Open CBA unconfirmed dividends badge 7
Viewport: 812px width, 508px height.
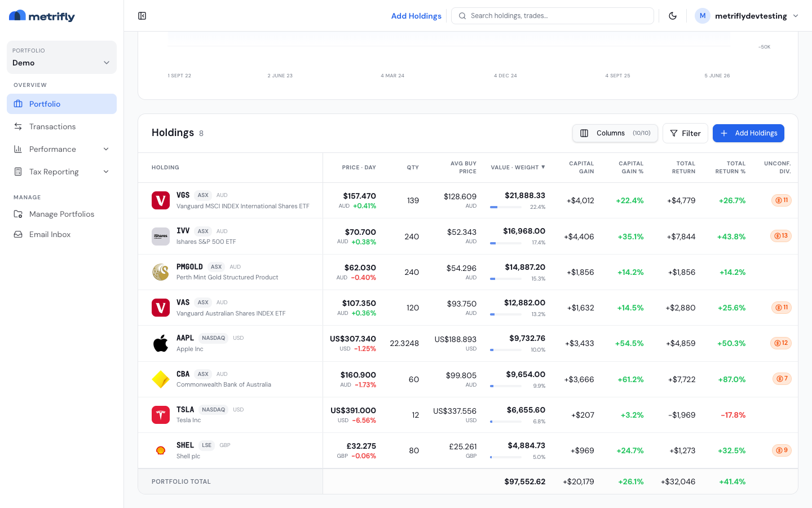(782, 379)
